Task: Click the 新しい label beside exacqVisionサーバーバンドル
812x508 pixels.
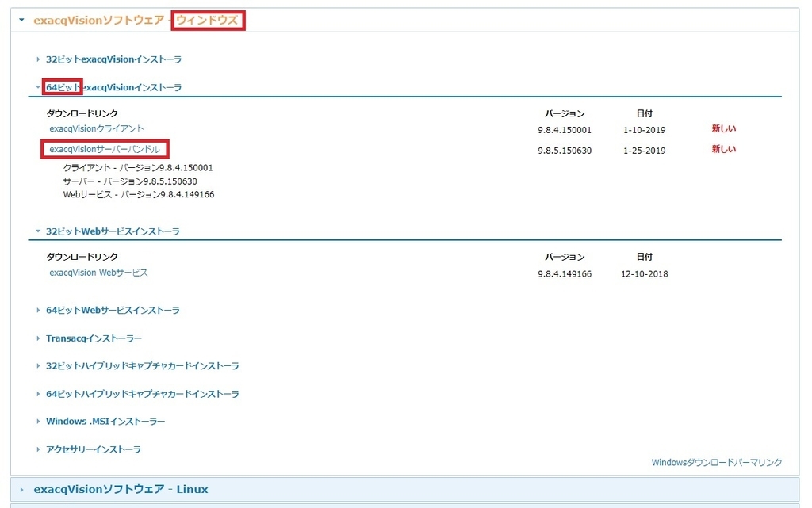Action: (x=723, y=149)
